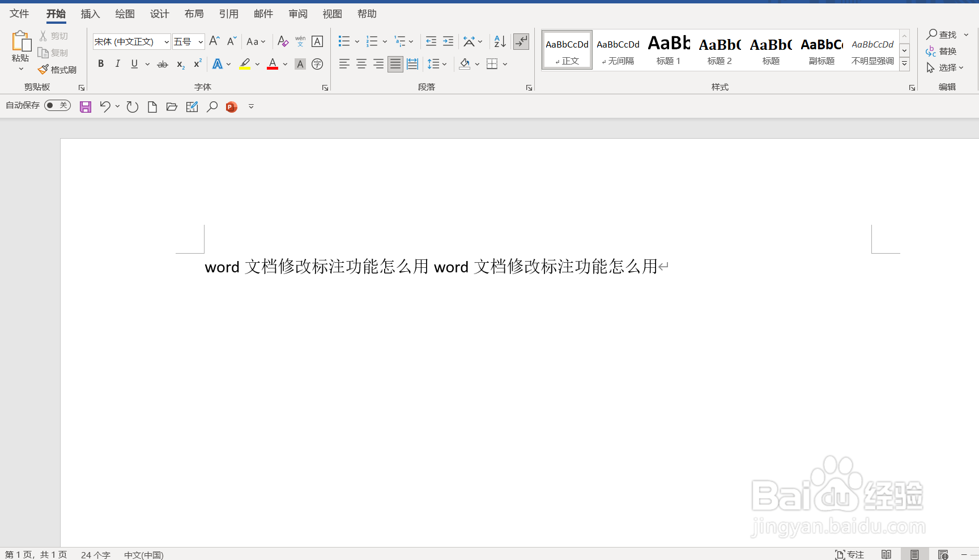979x560 pixels.
Task: Click the Replace button
Action: coord(942,52)
